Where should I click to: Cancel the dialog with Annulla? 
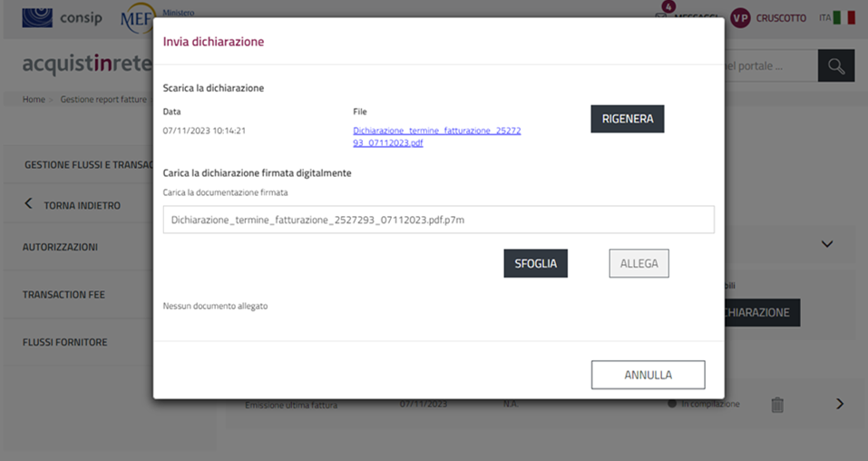(648, 375)
